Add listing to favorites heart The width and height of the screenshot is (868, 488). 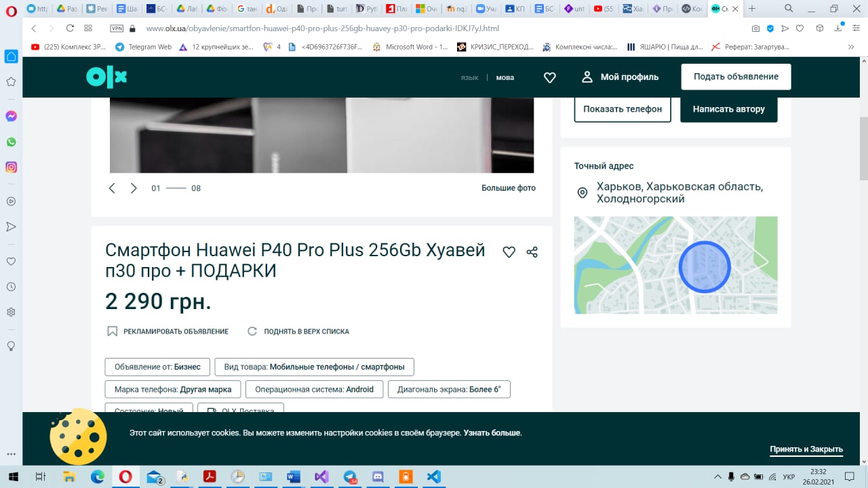tap(509, 252)
